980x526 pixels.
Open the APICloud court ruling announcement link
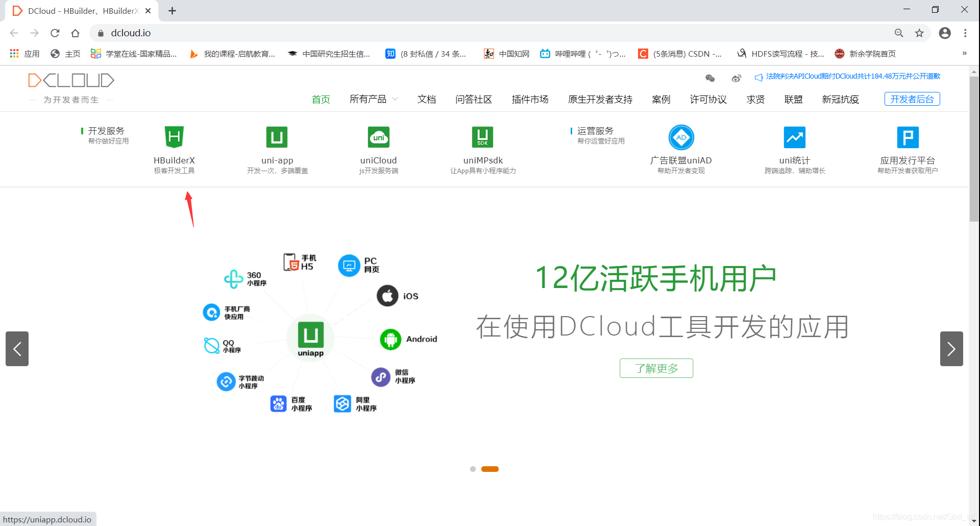click(x=847, y=77)
